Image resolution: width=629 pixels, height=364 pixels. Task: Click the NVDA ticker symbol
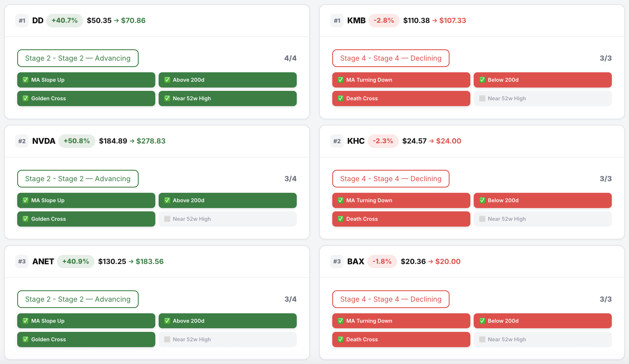[44, 141]
